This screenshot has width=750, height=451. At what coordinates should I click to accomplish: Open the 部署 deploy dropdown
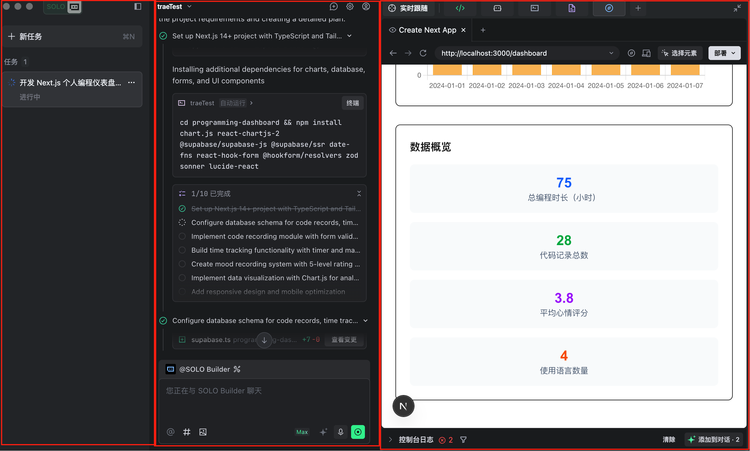coord(724,53)
